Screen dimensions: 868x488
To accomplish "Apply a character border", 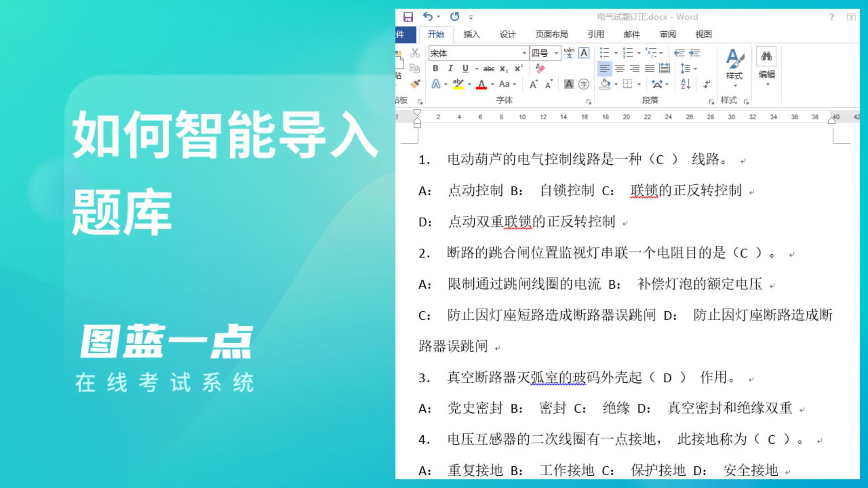I will click(584, 53).
